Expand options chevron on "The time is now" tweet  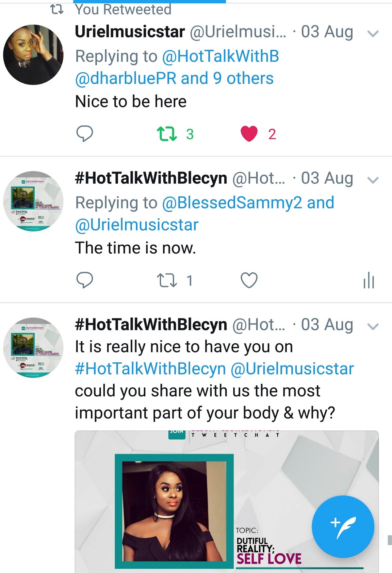[373, 180]
